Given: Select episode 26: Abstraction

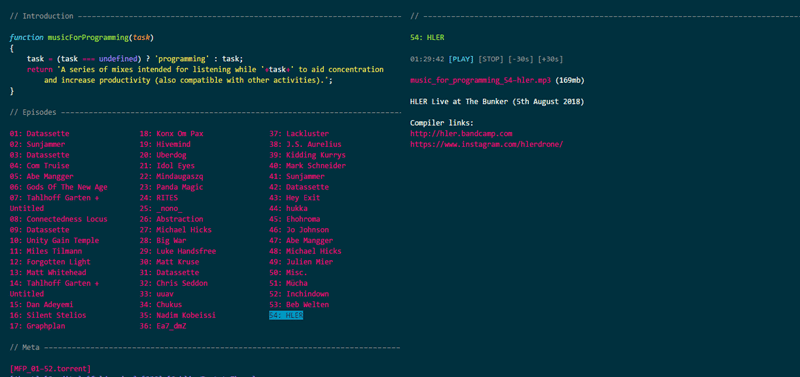Looking at the screenshot, I should click(x=171, y=219).
